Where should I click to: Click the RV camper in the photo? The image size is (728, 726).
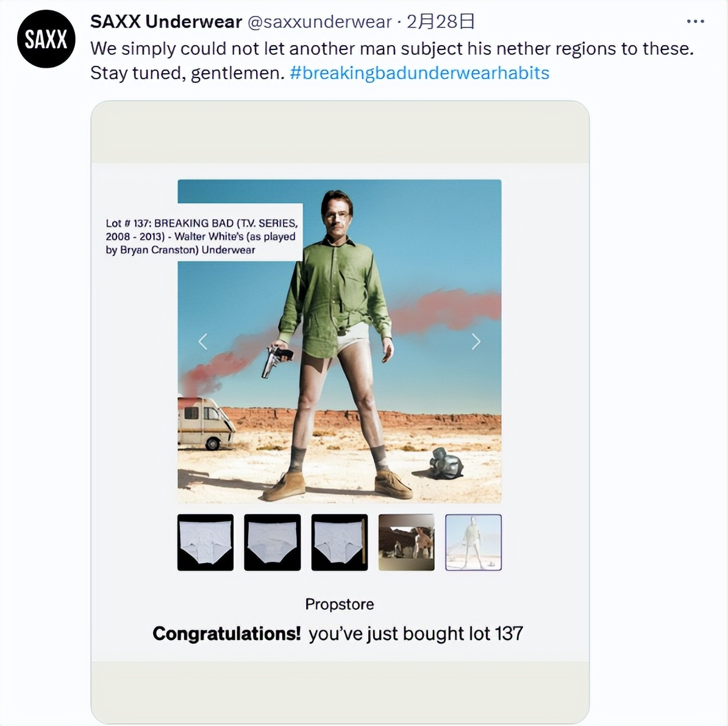(204, 422)
